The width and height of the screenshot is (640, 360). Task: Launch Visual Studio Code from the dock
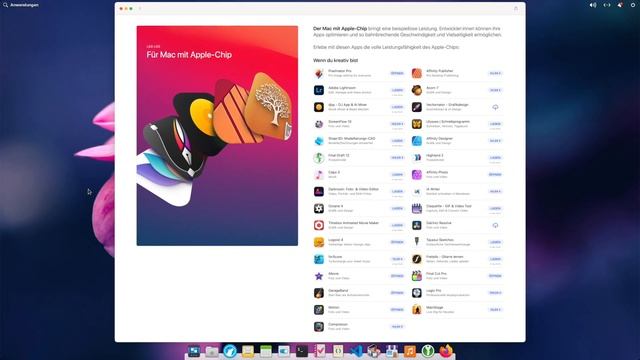coord(356,351)
